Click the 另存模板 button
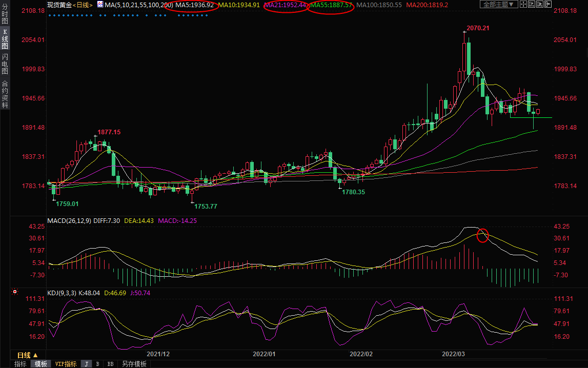Viewport: 588px width, 368px height. click(x=134, y=364)
